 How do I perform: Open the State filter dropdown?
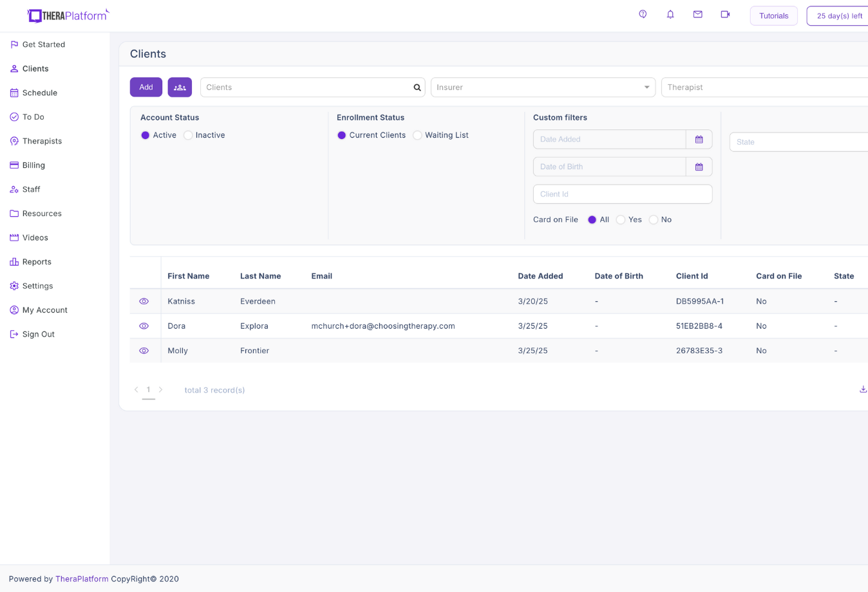[798, 142]
